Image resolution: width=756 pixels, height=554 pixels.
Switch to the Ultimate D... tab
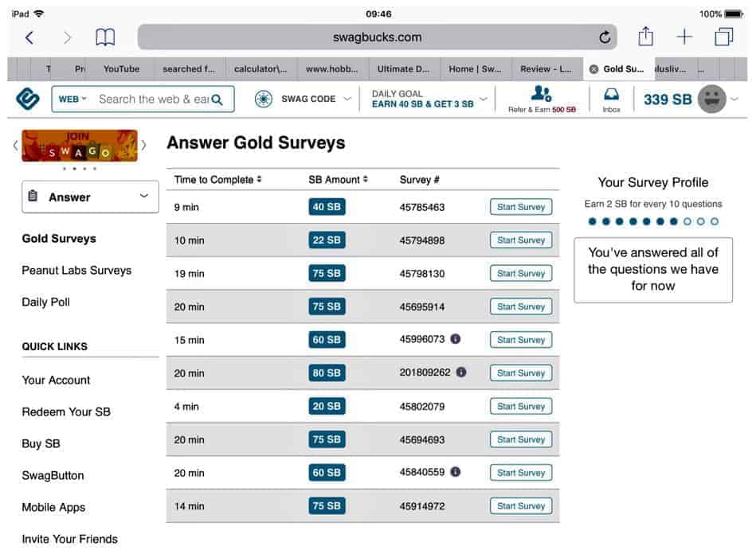point(403,69)
